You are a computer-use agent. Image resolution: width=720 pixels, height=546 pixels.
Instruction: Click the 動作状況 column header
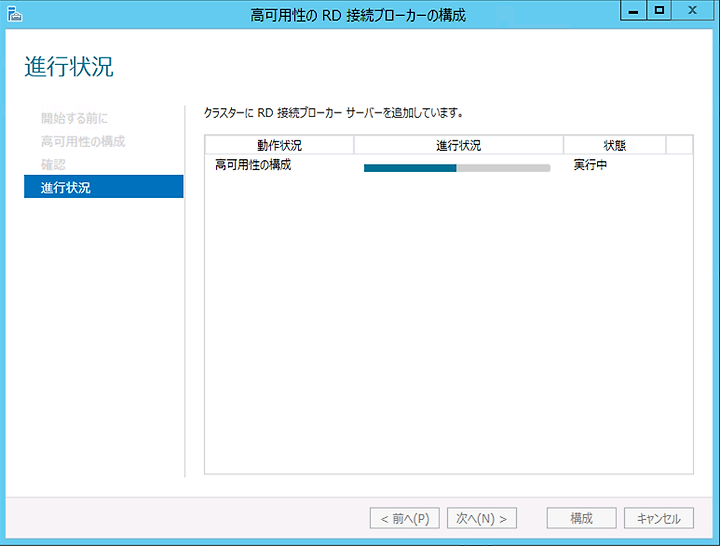tap(279, 145)
